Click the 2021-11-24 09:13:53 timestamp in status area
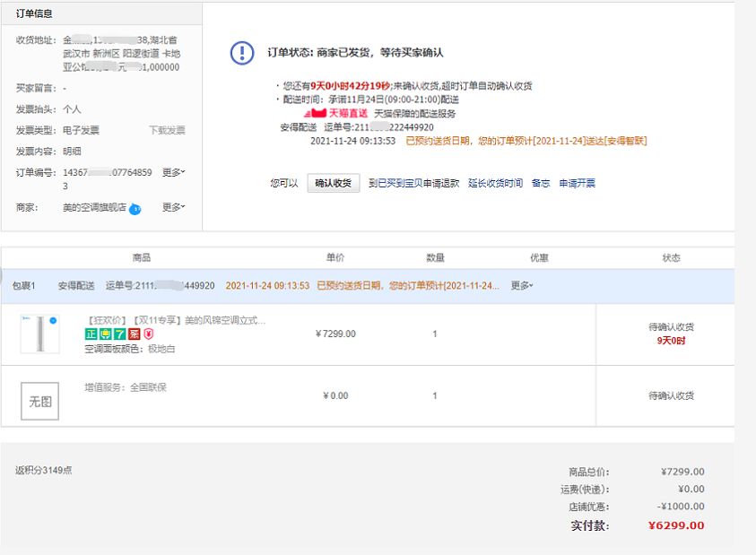756x555 pixels. click(353, 141)
